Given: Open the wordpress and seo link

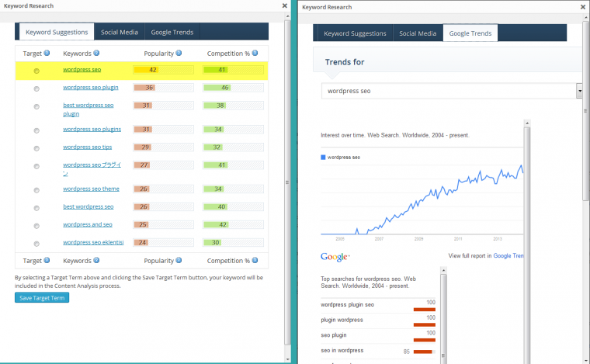Looking at the screenshot, I should pos(88,224).
